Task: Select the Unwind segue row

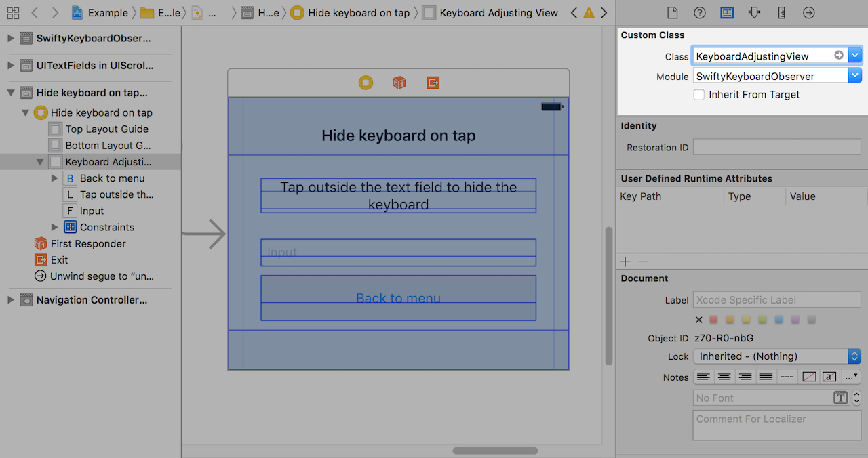Action: 94,276
